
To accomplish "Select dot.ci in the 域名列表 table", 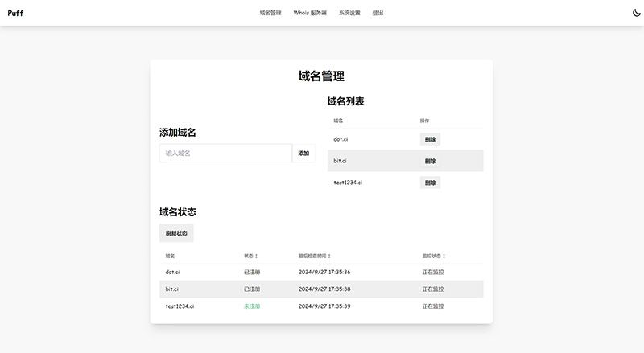I will click(x=341, y=139).
